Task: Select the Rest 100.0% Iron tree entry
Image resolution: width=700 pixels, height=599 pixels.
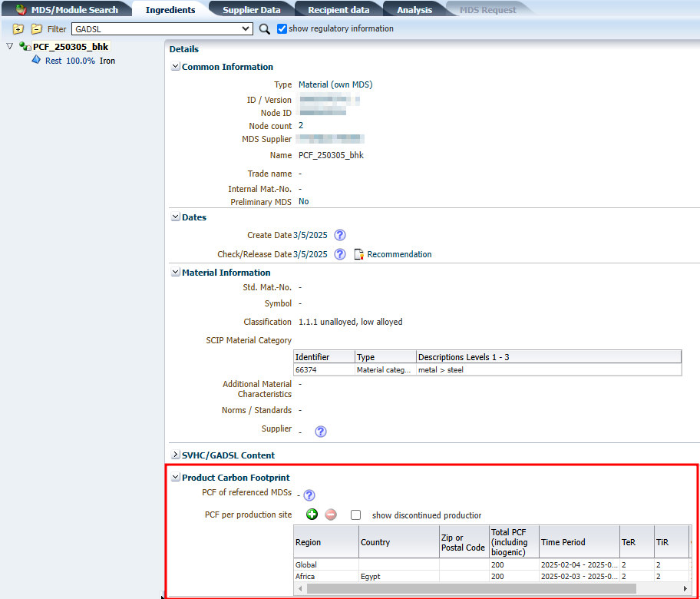Action: (x=75, y=60)
